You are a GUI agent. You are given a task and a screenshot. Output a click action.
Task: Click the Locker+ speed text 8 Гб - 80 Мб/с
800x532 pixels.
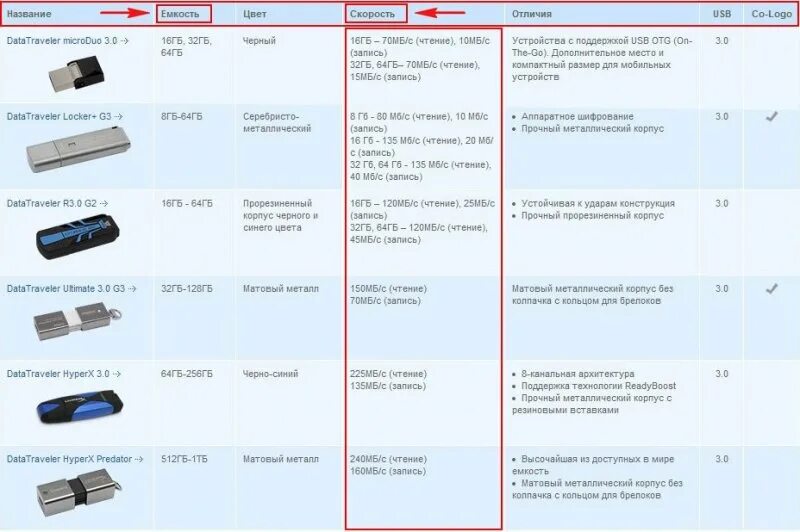(419, 122)
